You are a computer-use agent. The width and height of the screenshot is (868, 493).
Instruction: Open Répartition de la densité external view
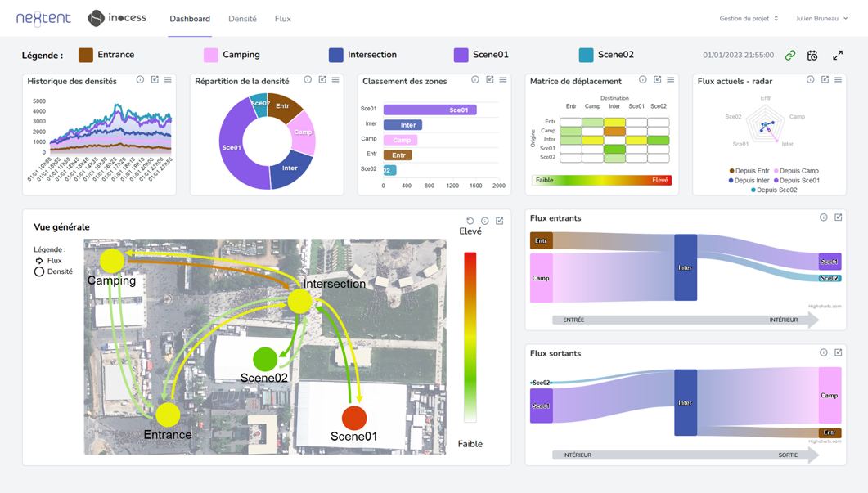pos(322,79)
